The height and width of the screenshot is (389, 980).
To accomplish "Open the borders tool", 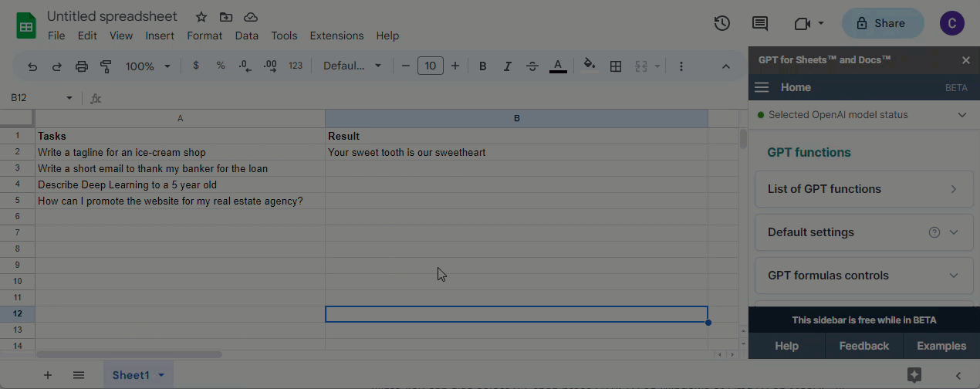I will (616, 66).
